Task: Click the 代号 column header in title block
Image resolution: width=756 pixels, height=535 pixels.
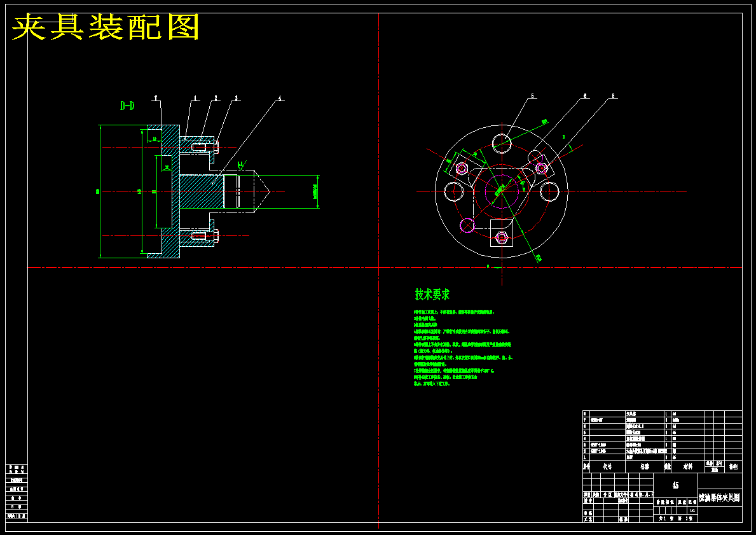Action: click(607, 466)
